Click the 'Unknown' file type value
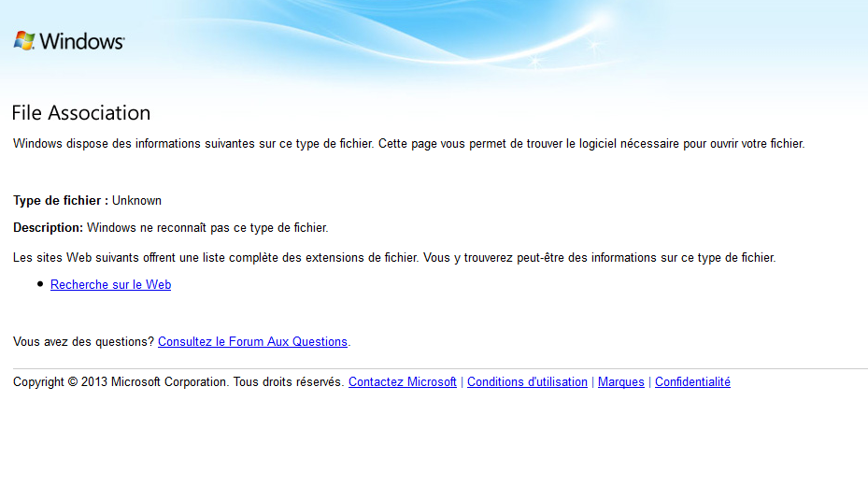This screenshot has height=487, width=868. click(x=136, y=201)
